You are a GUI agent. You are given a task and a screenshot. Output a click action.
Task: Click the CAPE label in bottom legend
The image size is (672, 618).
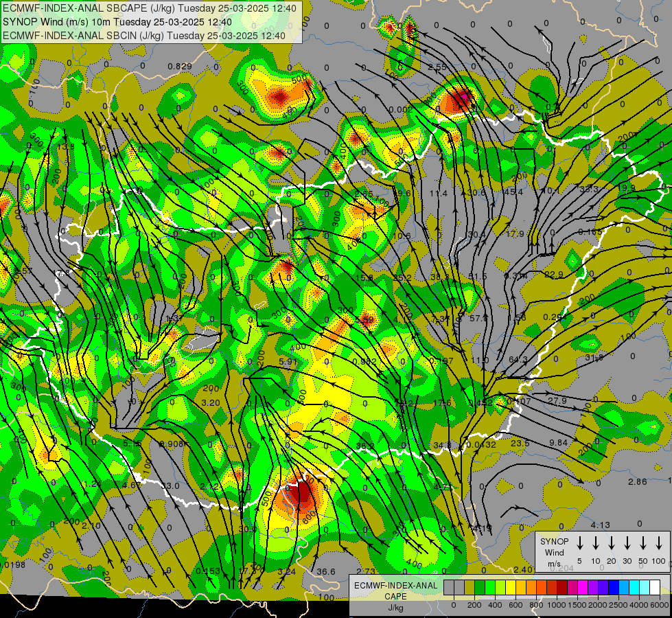pos(395,597)
